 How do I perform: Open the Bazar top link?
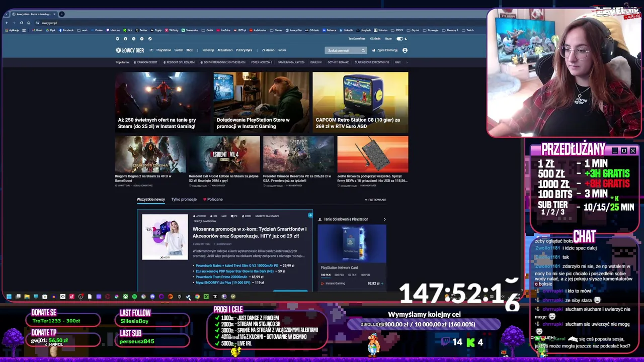click(388, 39)
